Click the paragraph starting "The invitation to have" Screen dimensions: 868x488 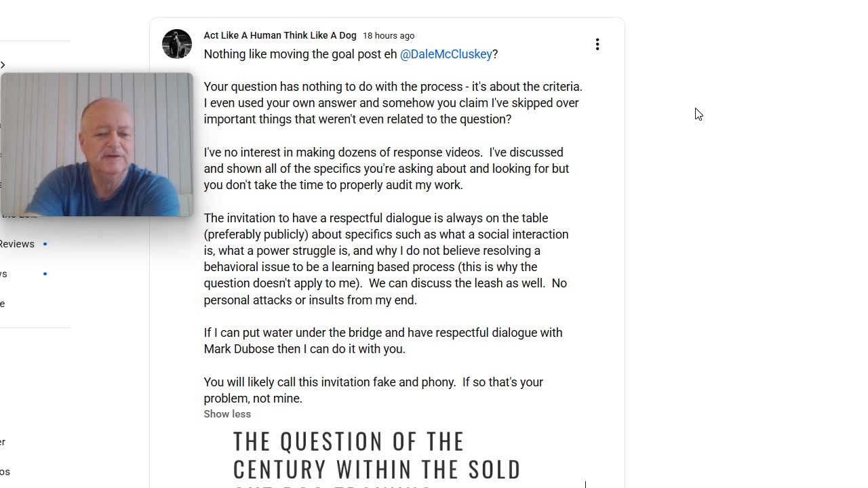coord(385,259)
